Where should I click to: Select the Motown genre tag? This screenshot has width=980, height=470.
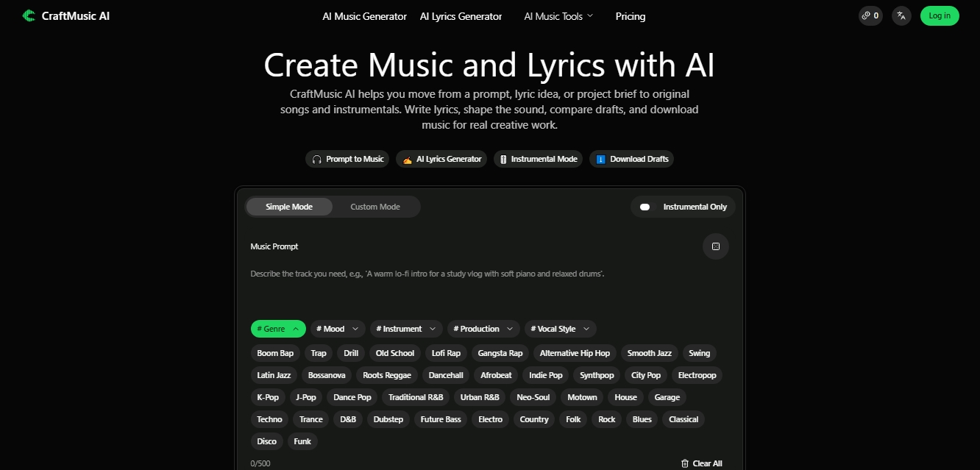[583, 397]
